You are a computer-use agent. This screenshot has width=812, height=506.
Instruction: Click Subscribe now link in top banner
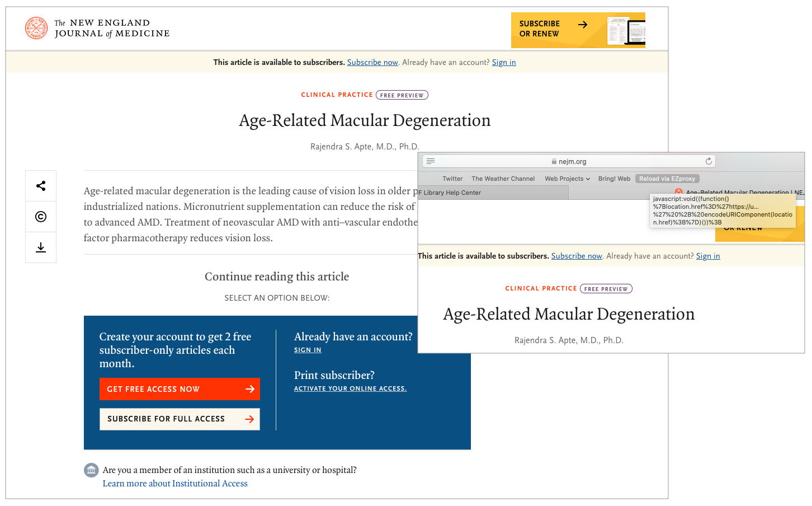tap(372, 62)
